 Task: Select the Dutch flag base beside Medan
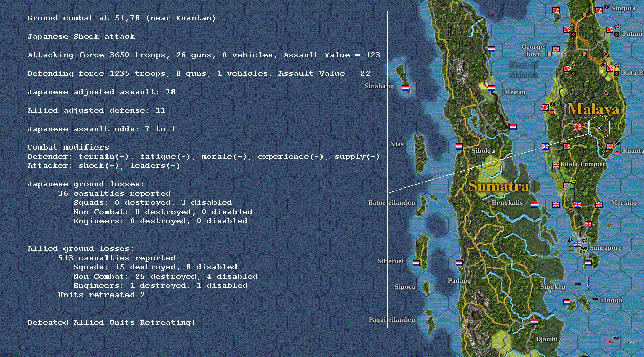491,88
